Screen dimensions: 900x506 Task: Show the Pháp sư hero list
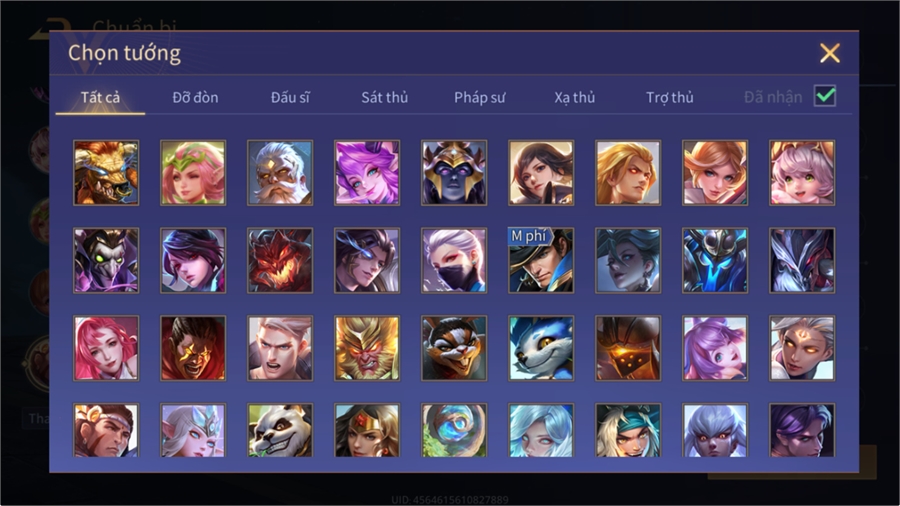pyautogui.click(x=479, y=98)
